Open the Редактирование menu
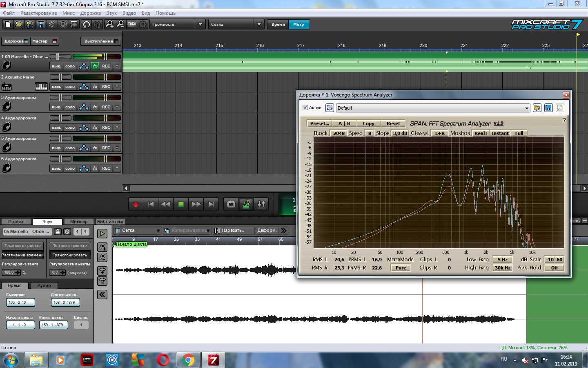Screen dimensions: 588x368 (x=38, y=13)
